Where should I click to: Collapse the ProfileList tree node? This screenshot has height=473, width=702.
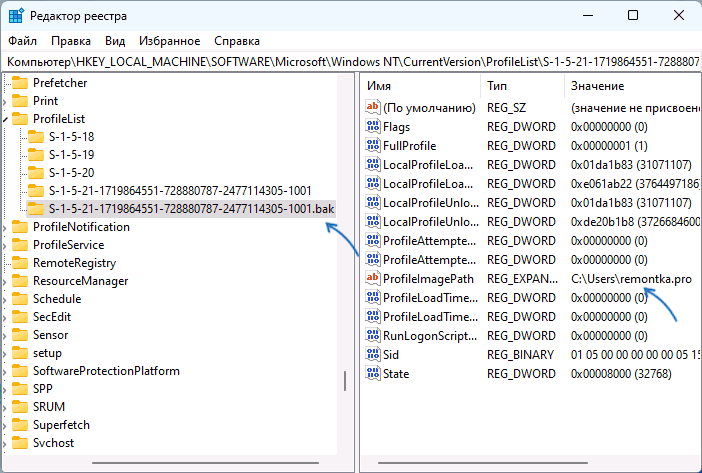click(x=8, y=119)
